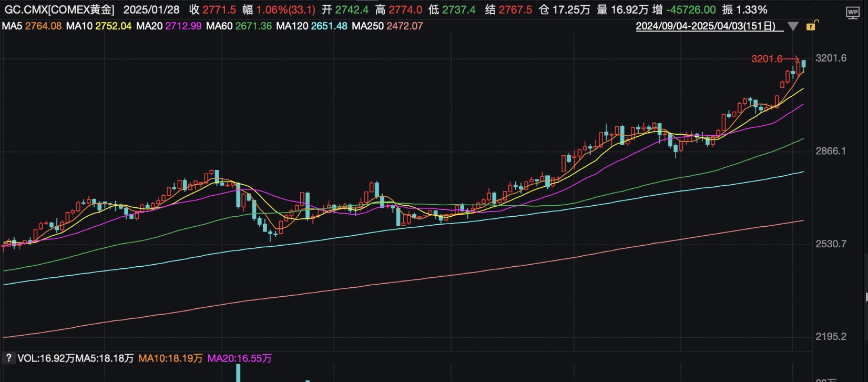
Task: Click the MA10 2752.04 indicator label
Action: [99, 26]
